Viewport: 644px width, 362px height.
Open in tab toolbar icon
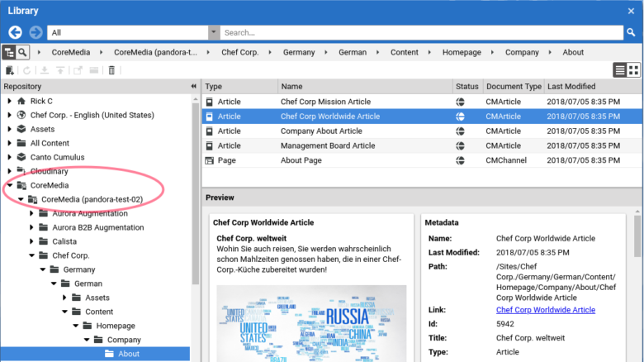(78, 70)
